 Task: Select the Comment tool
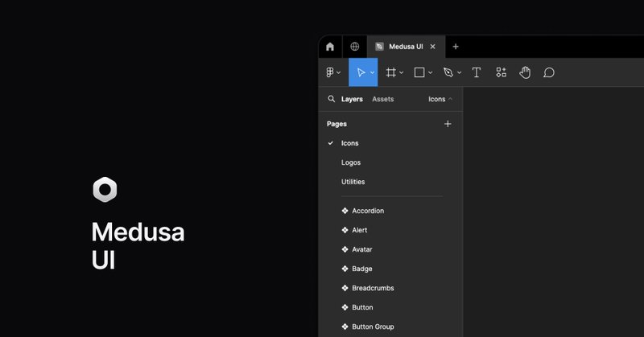[549, 72]
